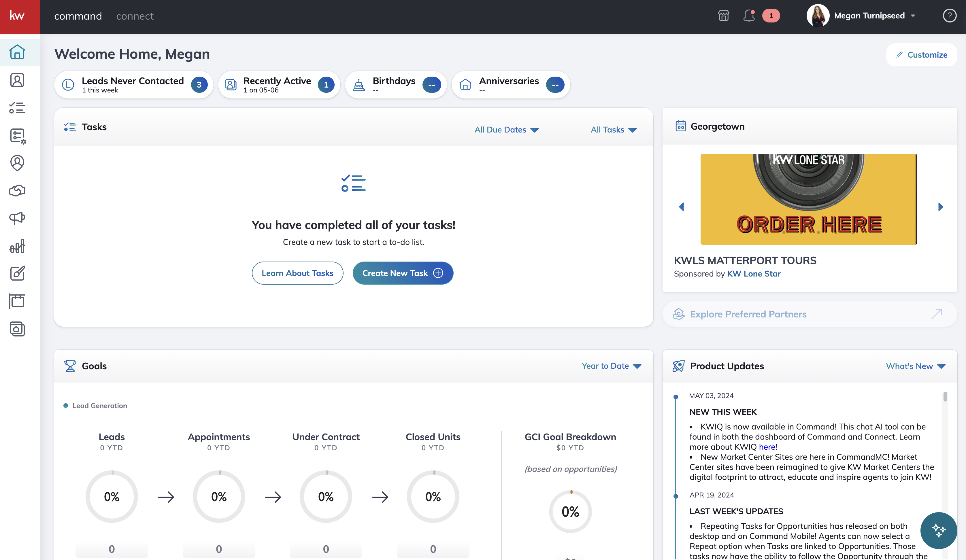Viewport: 966px width, 560px height.
Task: Click the Leads 0% progress ring
Action: (112, 497)
